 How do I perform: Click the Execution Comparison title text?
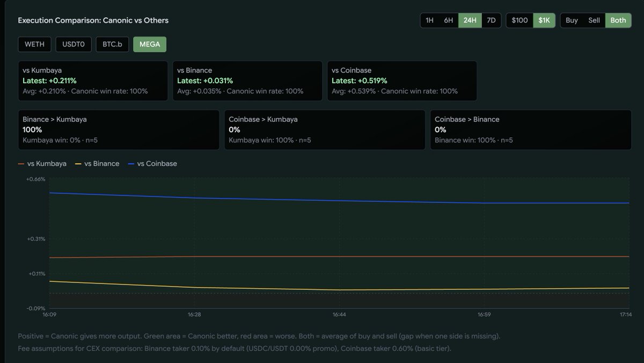pos(93,20)
